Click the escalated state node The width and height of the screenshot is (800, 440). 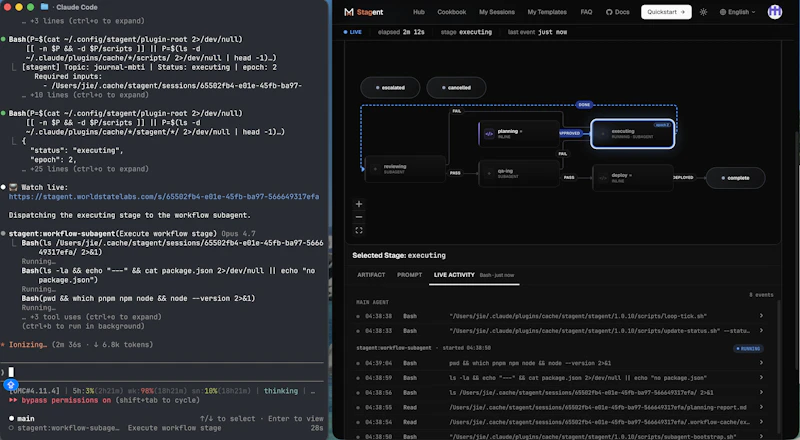click(390, 87)
